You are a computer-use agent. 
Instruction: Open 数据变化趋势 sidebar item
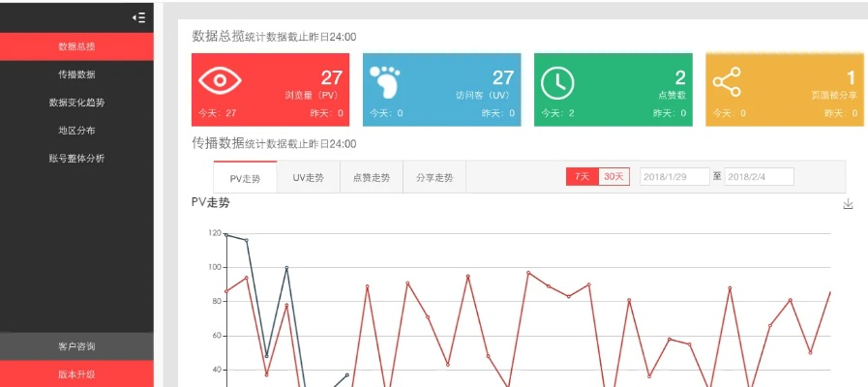pos(76,103)
